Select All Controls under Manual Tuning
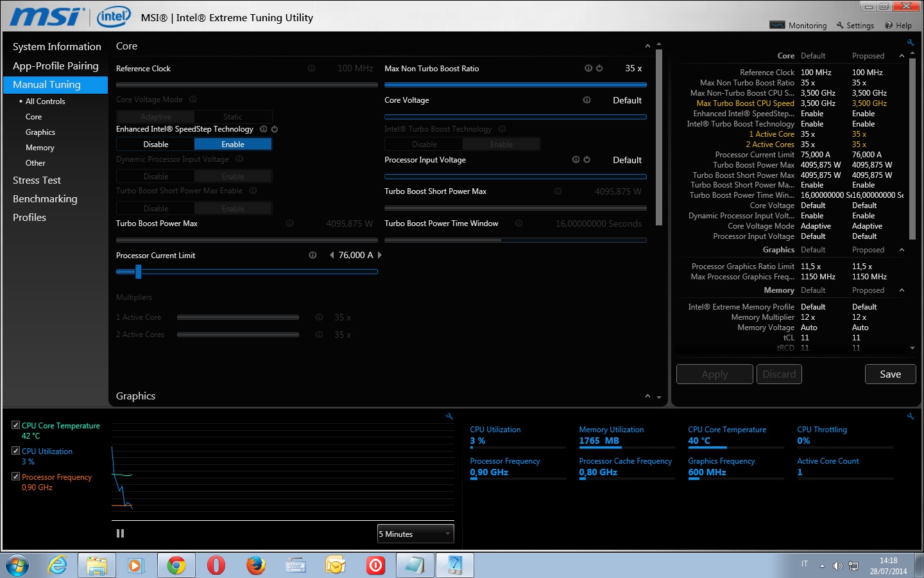Screen dimensions: 924x578 pos(45,101)
